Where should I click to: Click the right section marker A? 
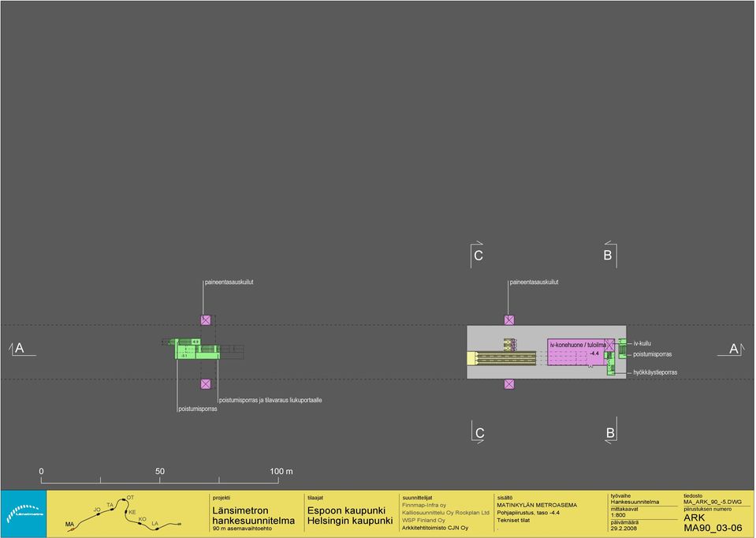coord(733,349)
